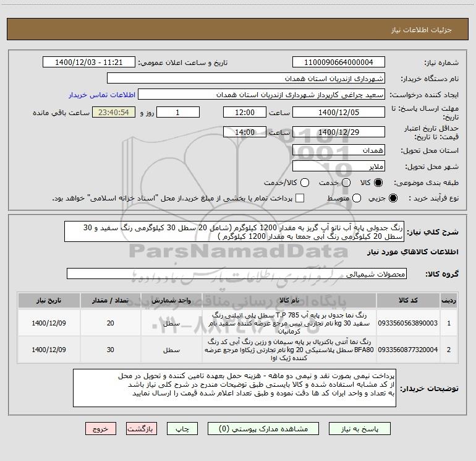Image resolution: width=476 pixels, height=461 pixels.
Task: Click the announcement date field 1400/12/03 - 11:21
Action: (89, 62)
